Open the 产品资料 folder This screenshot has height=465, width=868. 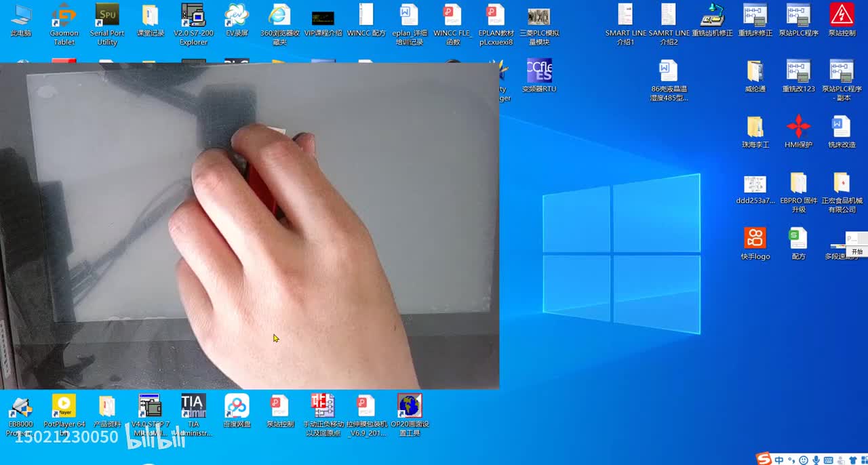[107, 411]
